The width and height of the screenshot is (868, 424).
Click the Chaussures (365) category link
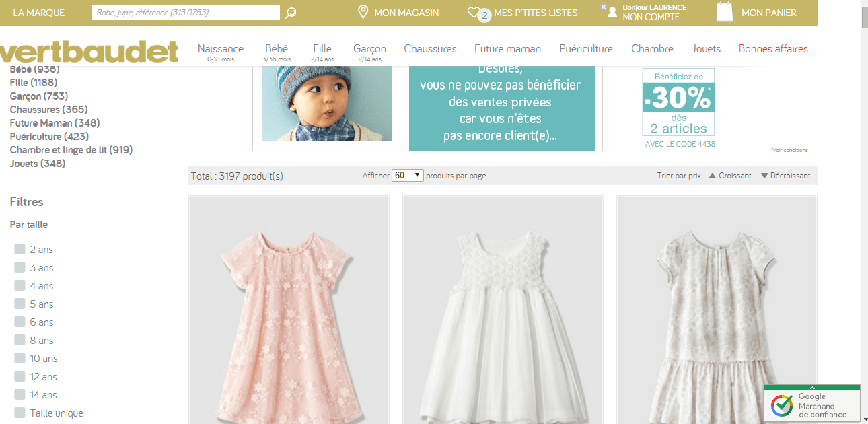point(48,109)
